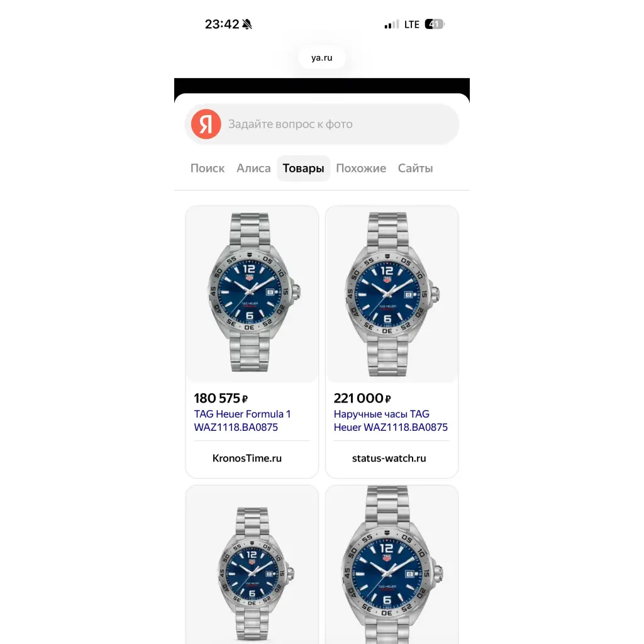The image size is (644, 644).
Task: Visit the KronosTime.ru store link
Action: coord(247,458)
